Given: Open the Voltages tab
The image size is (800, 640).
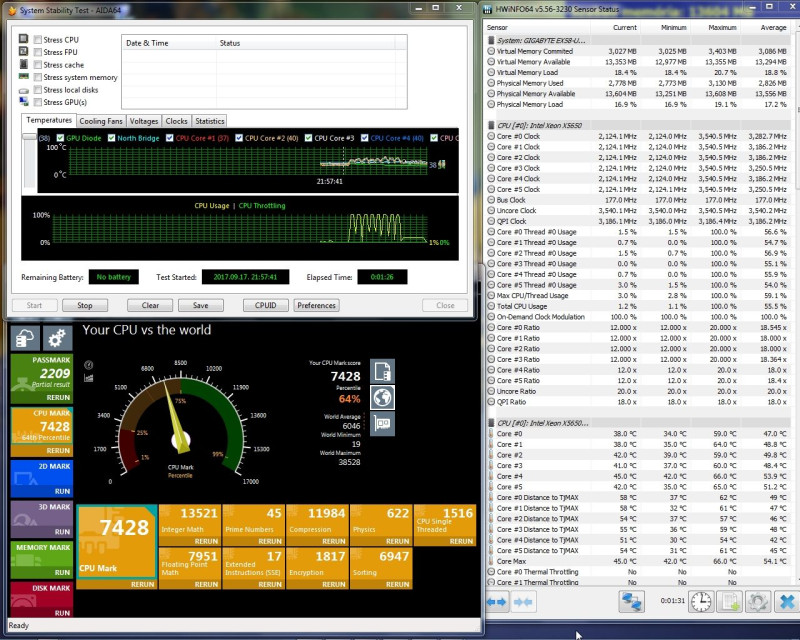Looking at the screenshot, I should [x=144, y=121].
